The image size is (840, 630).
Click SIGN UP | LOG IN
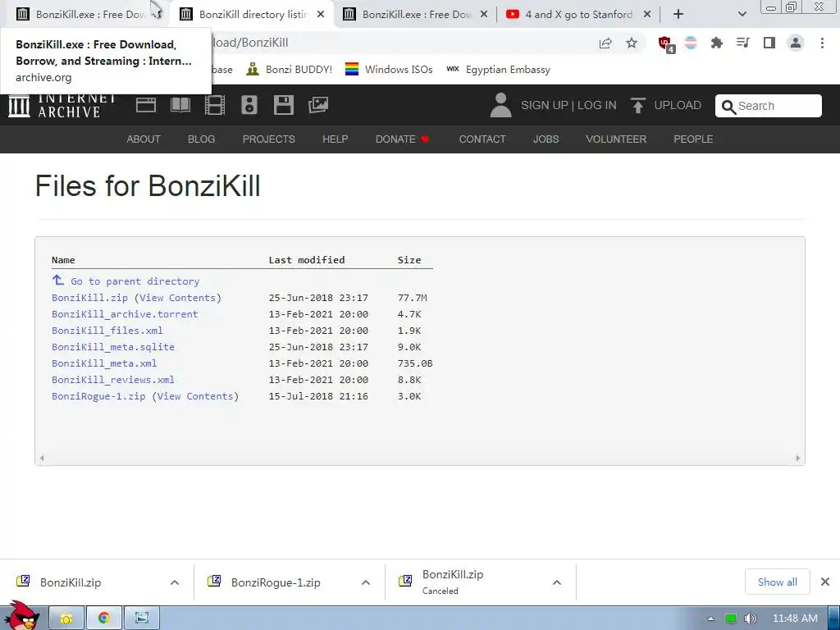(568, 105)
